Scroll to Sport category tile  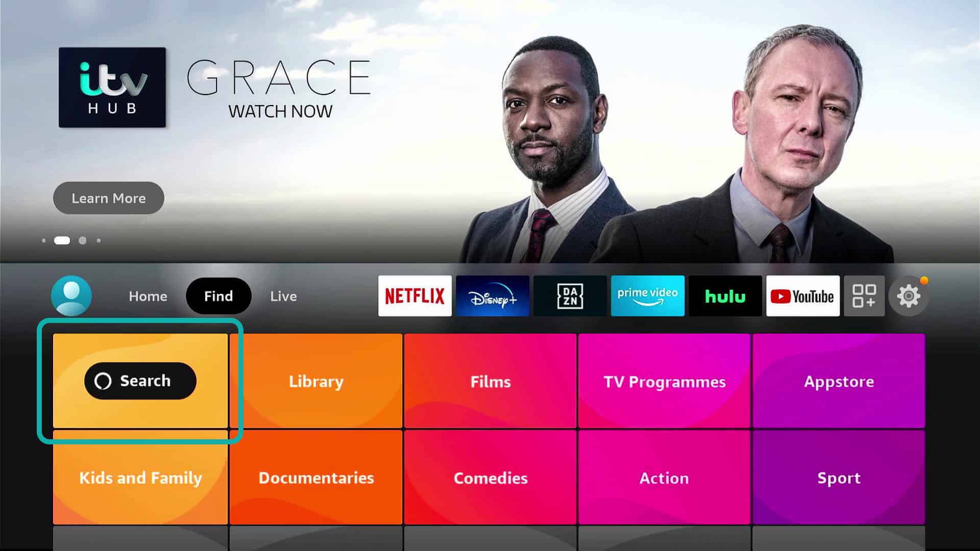click(839, 479)
